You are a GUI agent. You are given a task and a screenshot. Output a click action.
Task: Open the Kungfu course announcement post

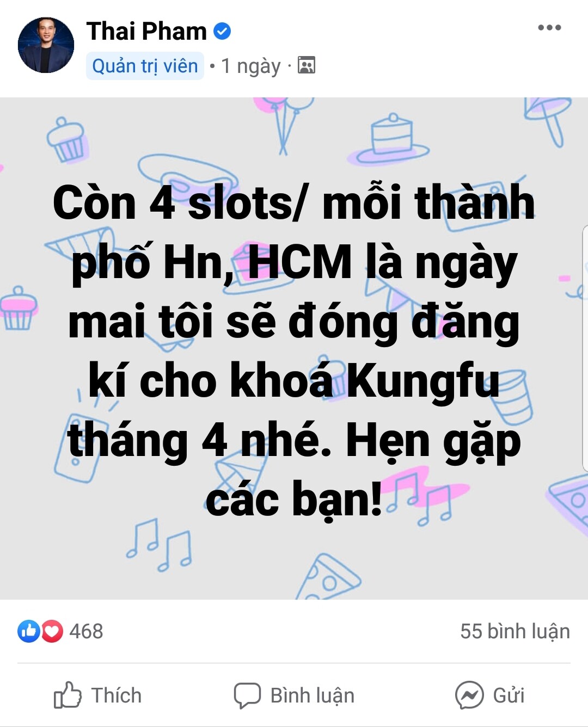(x=294, y=349)
